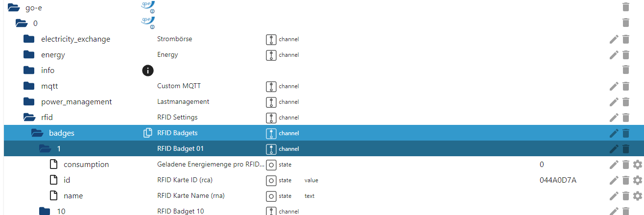Expand the badge 10 folder
This screenshot has height=215, width=644.
coord(45,211)
